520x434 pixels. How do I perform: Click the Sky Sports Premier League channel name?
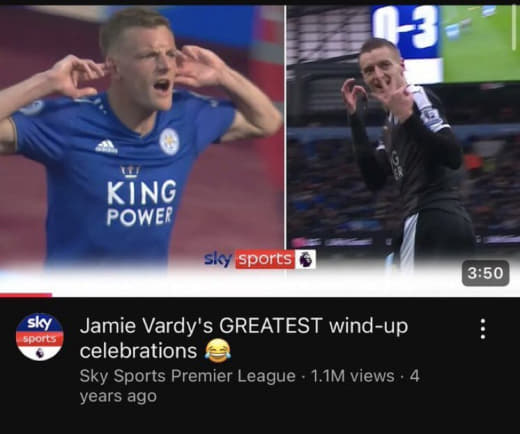[188, 376]
